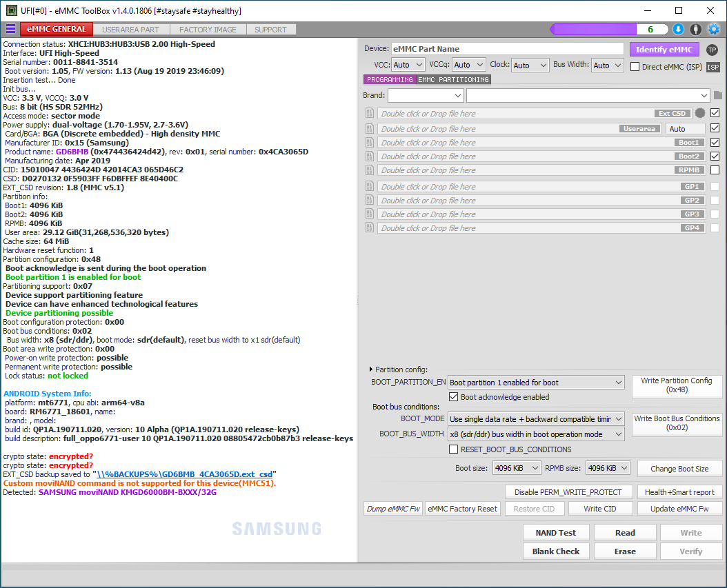Click eMMC Factory Reset button
The image size is (727, 588).
(462, 509)
